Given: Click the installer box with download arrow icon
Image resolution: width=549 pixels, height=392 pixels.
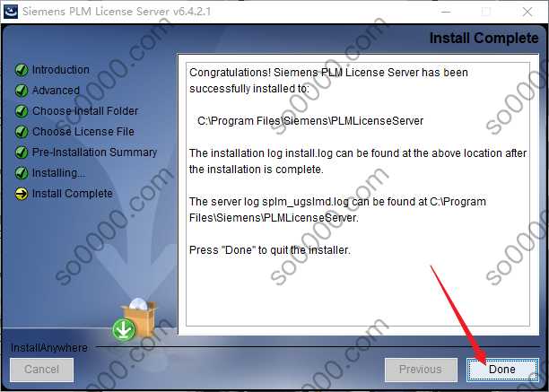Looking at the screenshot, I should [135, 319].
